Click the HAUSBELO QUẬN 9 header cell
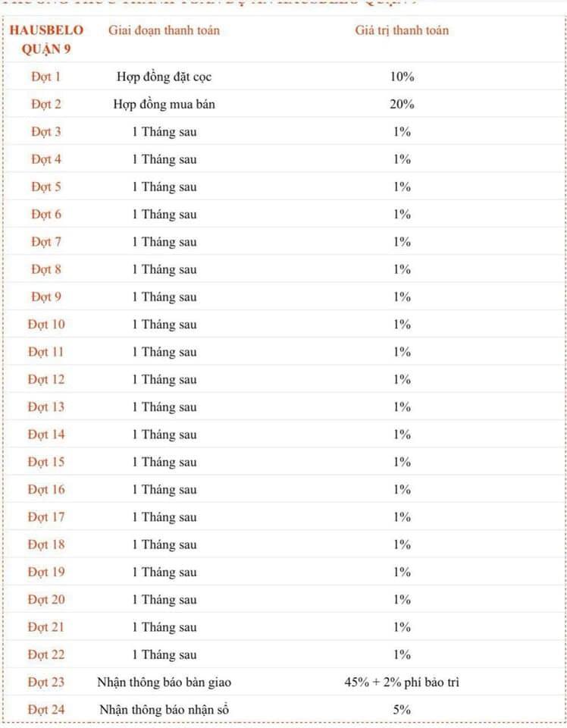 46,39
